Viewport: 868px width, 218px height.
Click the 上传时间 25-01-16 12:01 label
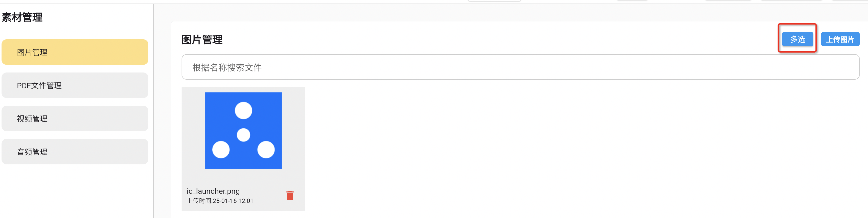[220, 201]
